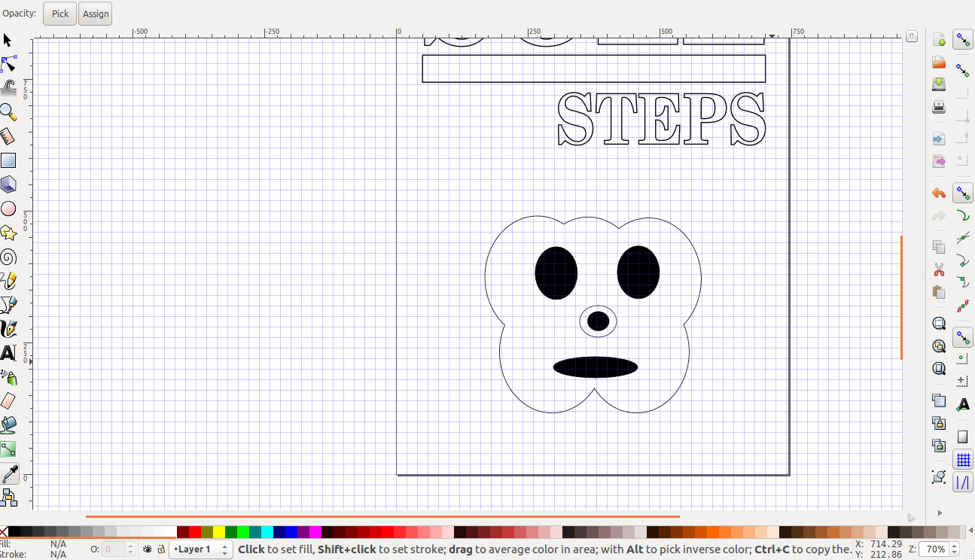This screenshot has height=560, width=975.
Task: Toggle Layer 1 visibility eye
Action: pyautogui.click(x=148, y=549)
